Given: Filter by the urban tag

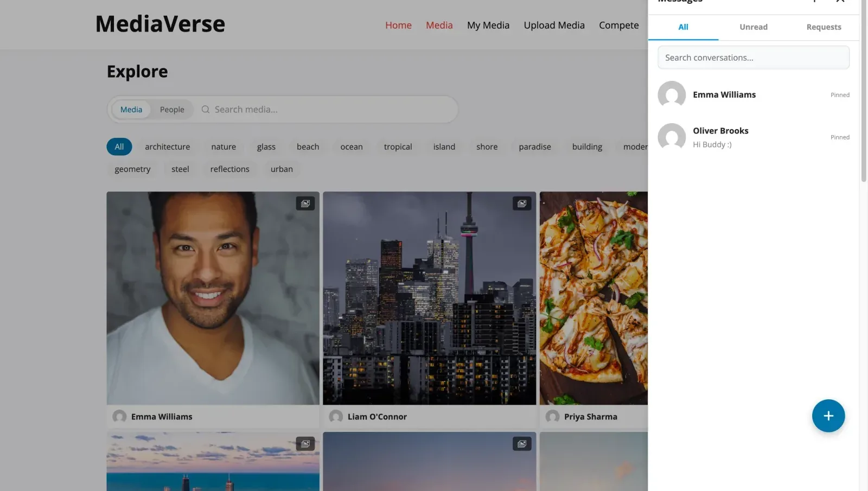Looking at the screenshot, I should point(282,169).
